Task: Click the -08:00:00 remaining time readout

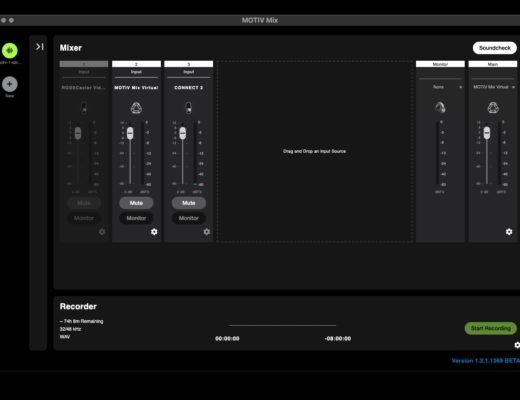Action: tap(338, 339)
